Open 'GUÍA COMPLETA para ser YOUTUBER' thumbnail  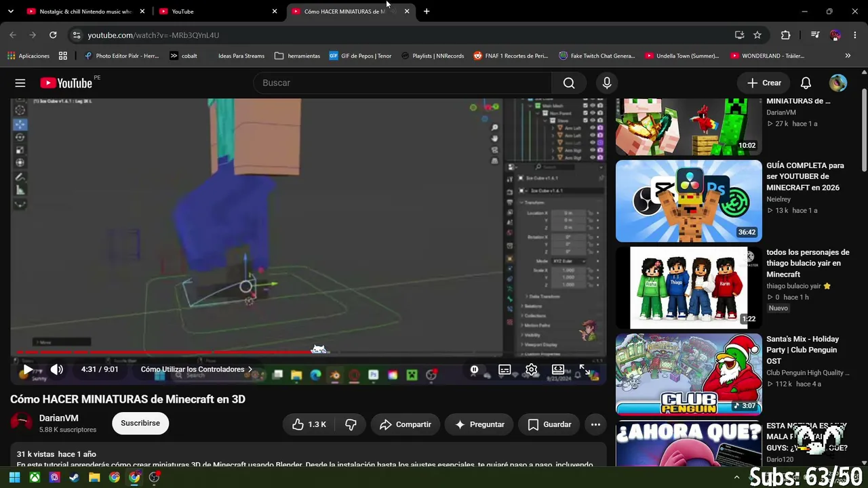(x=689, y=201)
